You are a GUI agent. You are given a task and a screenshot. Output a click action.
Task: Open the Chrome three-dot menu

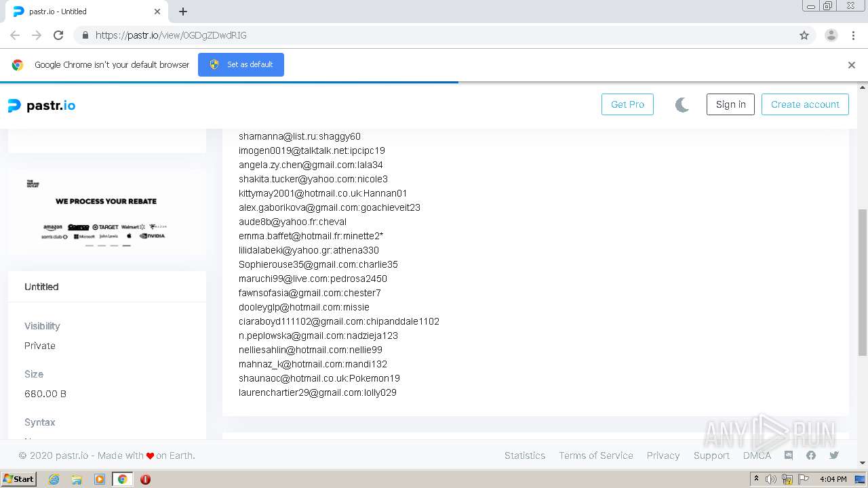[x=853, y=35]
